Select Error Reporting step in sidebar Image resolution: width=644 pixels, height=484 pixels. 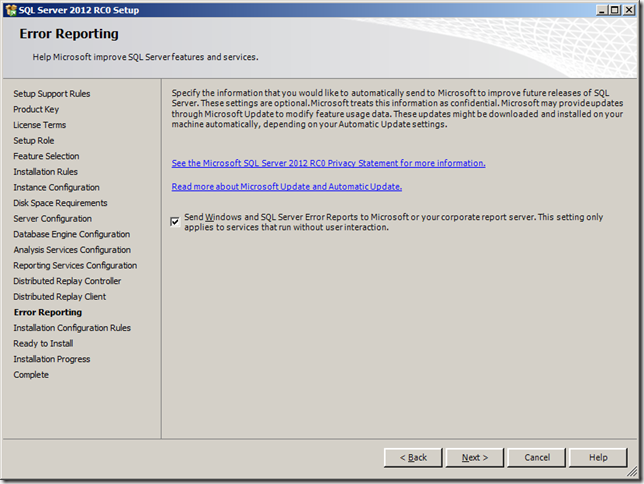pos(48,312)
